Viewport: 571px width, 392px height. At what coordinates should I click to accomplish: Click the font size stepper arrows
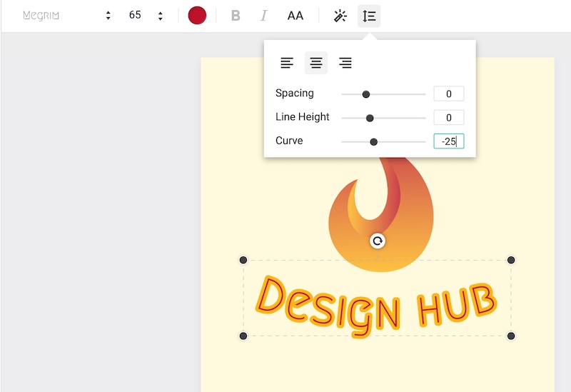[160, 16]
